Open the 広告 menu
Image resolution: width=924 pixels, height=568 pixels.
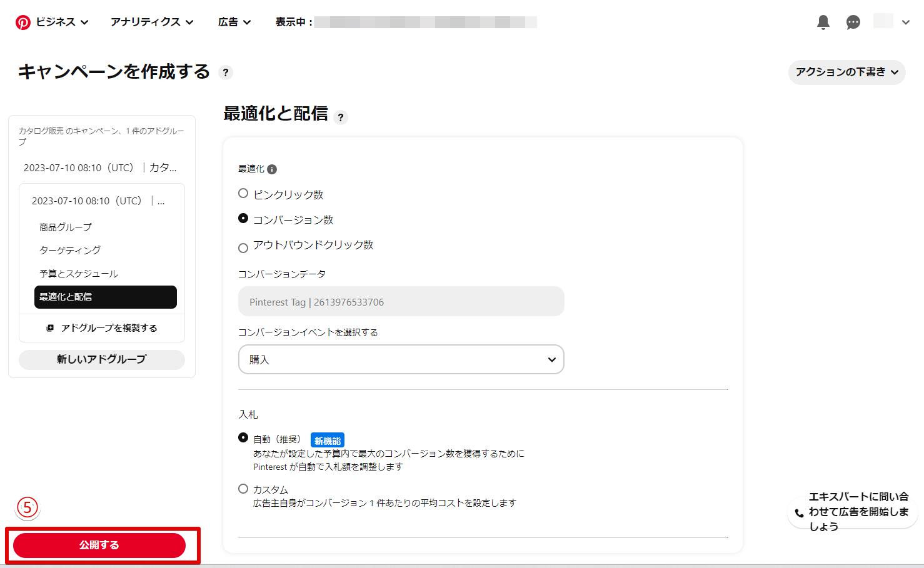click(x=234, y=22)
